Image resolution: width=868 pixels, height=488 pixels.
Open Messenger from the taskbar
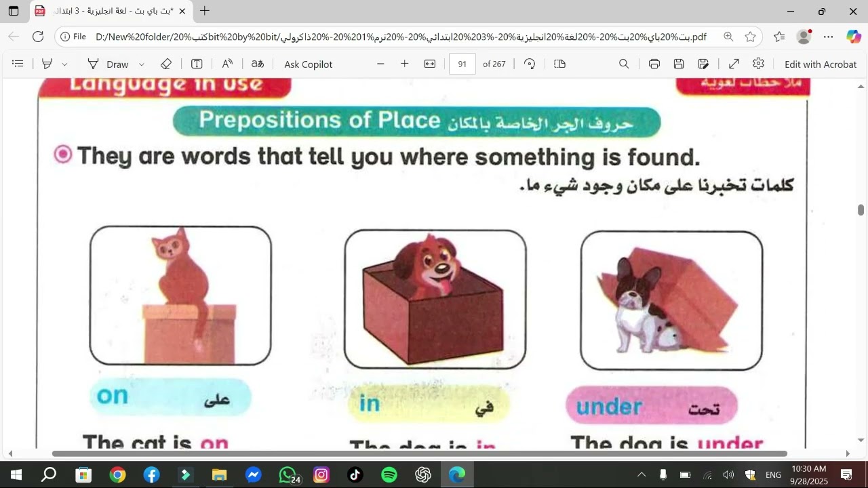(254, 474)
